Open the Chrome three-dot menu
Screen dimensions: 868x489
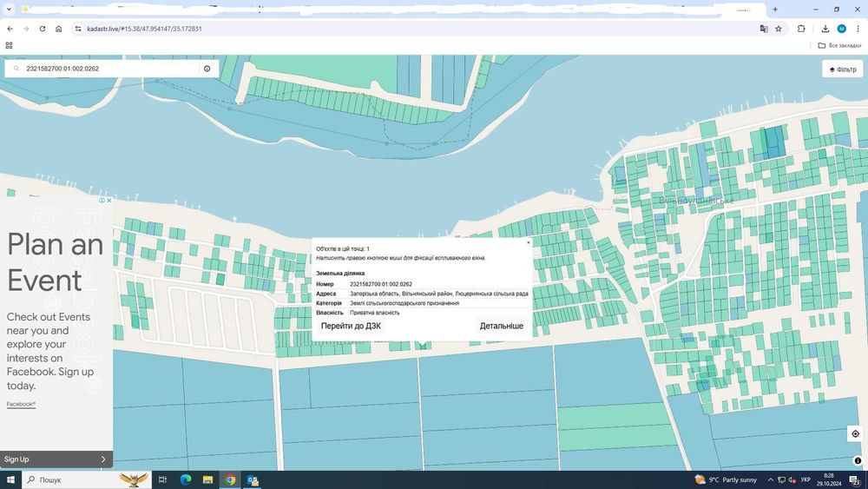[x=858, y=29]
